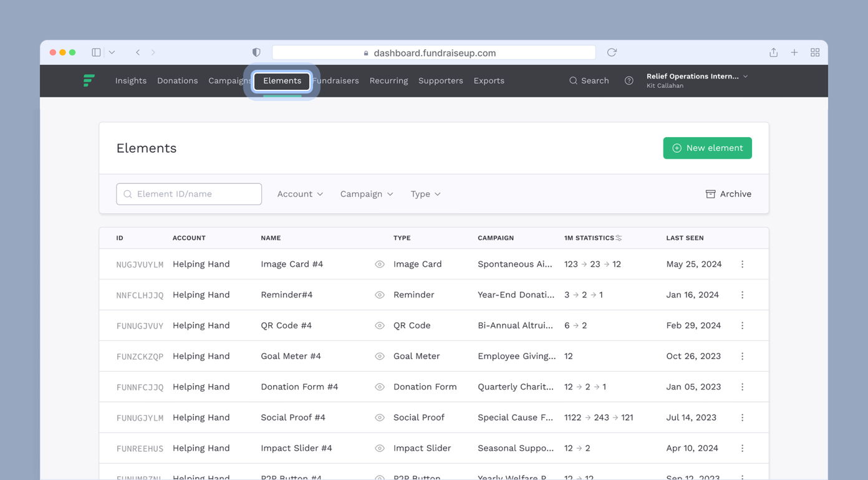Image resolution: width=868 pixels, height=480 pixels.
Task: Preview Image Card #4 with the eye icon
Action: click(x=380, y=264)
